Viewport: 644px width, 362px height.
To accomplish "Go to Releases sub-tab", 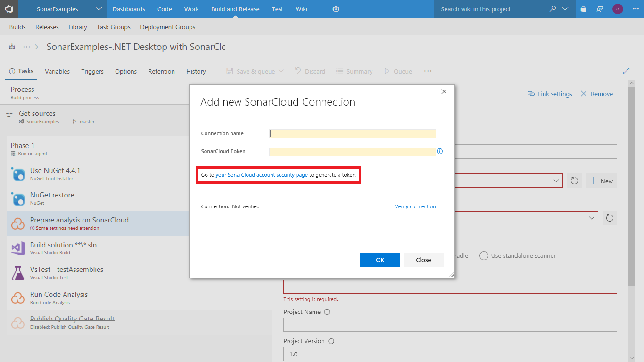I will click(47, 27).
